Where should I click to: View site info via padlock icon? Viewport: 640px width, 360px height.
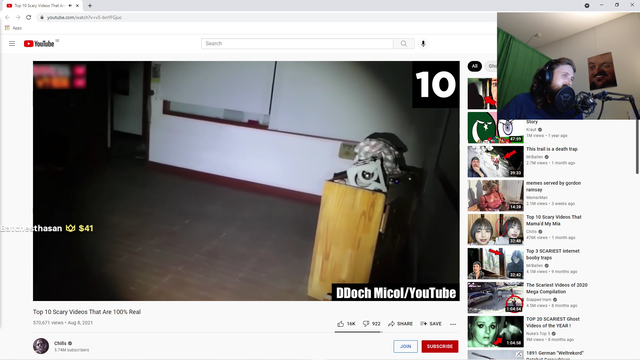coord(41,17)
